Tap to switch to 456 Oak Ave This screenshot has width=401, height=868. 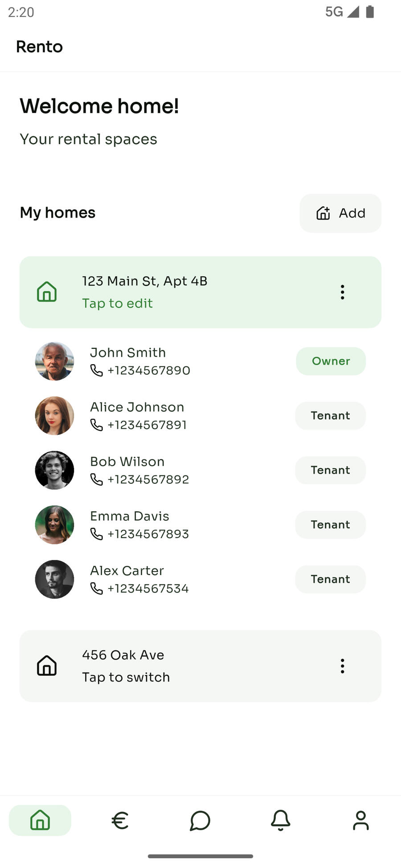126,677
